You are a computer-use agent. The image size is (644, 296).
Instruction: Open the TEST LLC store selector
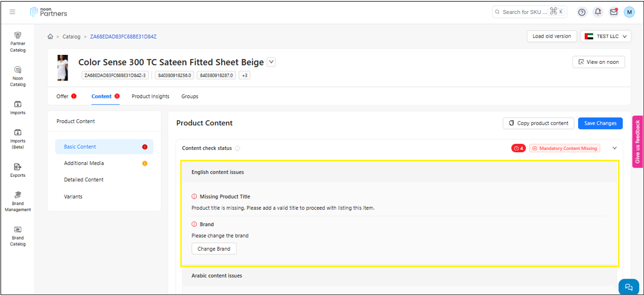pos(605,36)
